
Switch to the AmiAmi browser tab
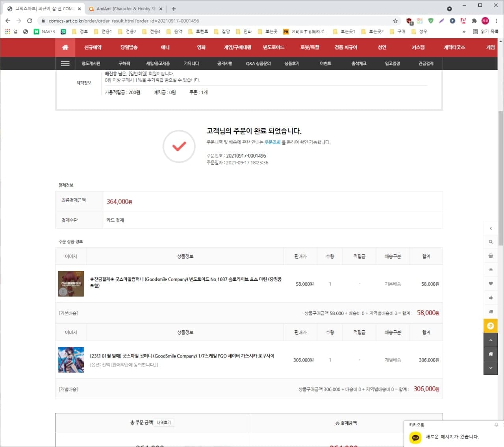pos(125,9)
